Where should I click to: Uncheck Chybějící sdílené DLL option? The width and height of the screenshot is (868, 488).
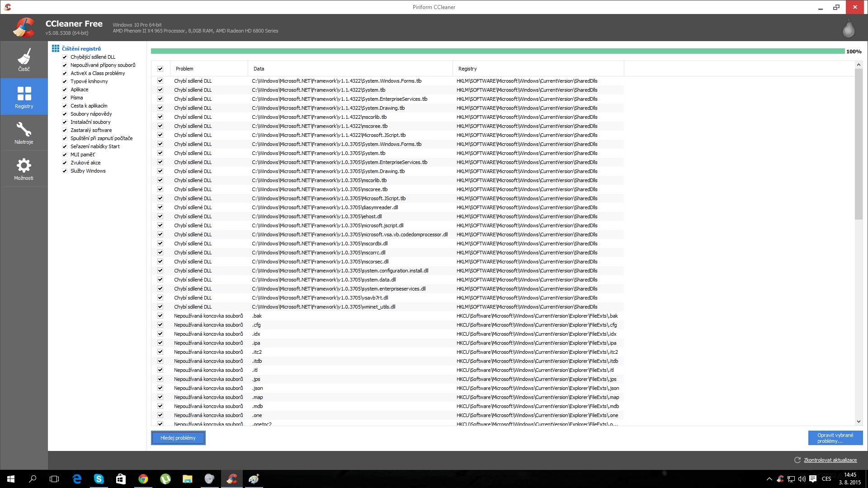[65, 57]
